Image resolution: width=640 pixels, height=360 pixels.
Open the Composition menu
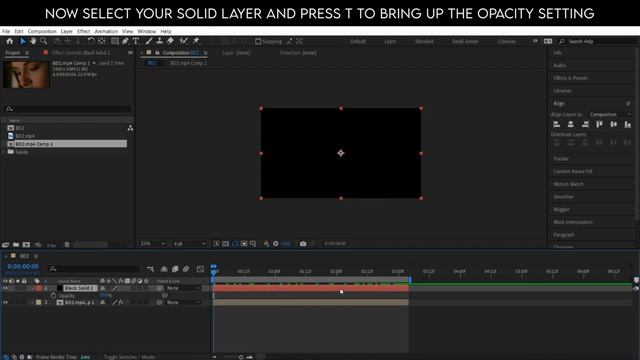[x=42, y=31]
